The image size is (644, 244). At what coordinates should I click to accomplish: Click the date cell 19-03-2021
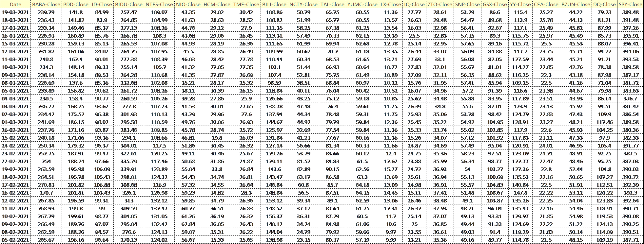point(15,12)
